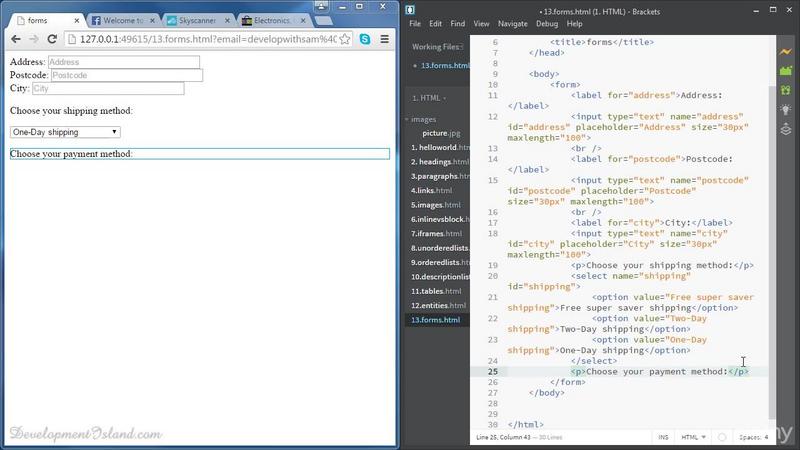This screenshot has height=450, width=800.
Task: Click the light bulb icon in Brackets sidebar
Action: pyautogui.click(x=785, y=109)
